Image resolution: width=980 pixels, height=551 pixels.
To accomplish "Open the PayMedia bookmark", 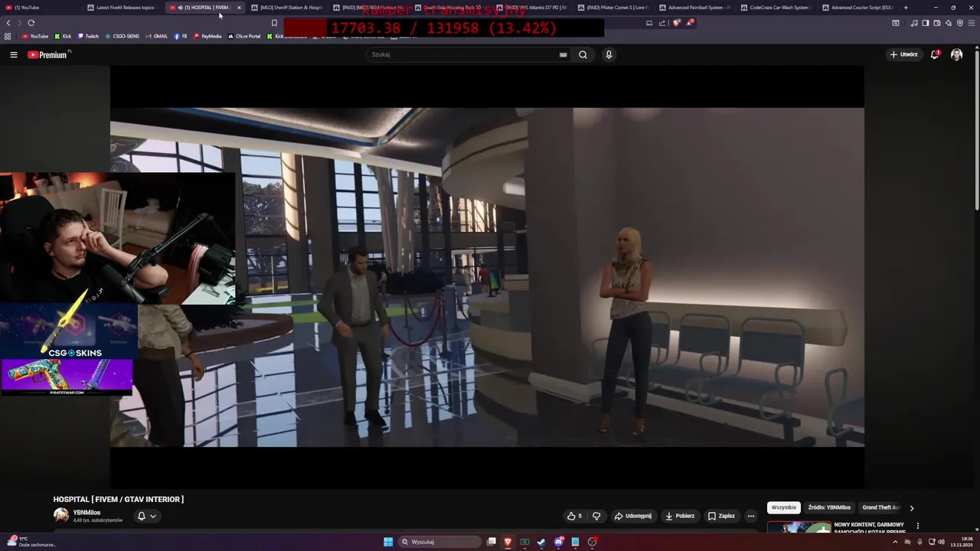I will pos(207,36).
